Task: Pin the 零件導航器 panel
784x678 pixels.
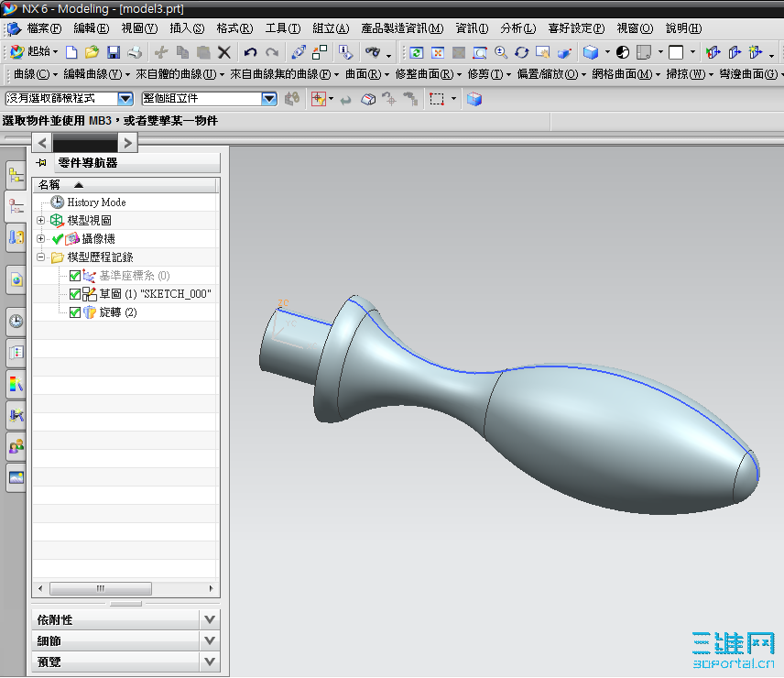Action: pos(41,162)
